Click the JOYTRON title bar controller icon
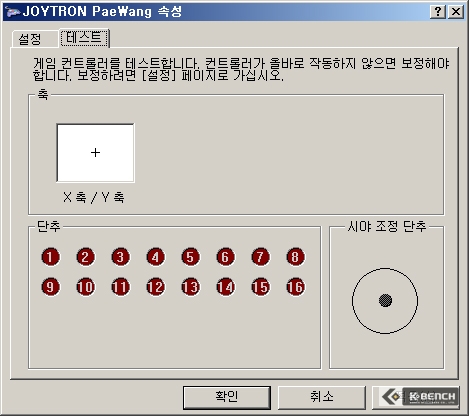The width and height of the screenshot is (469, 416). pyautogui.click(x=13, y=12)
